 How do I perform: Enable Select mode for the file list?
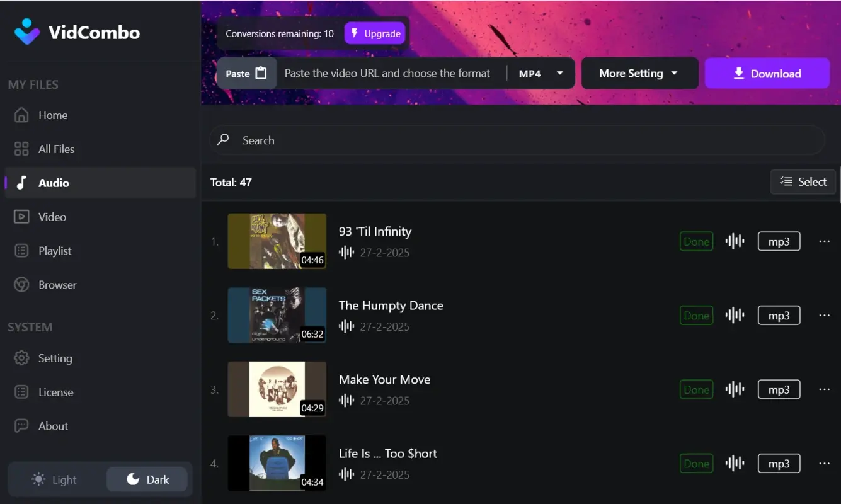tap(803, 182)
